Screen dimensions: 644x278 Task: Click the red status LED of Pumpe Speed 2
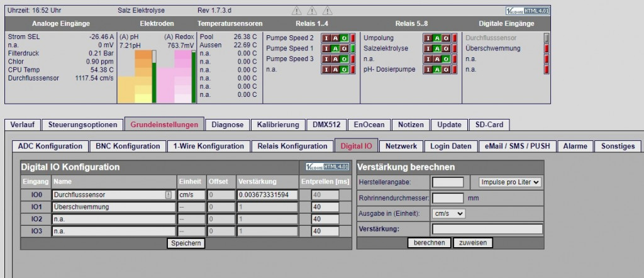click(352, 38)
